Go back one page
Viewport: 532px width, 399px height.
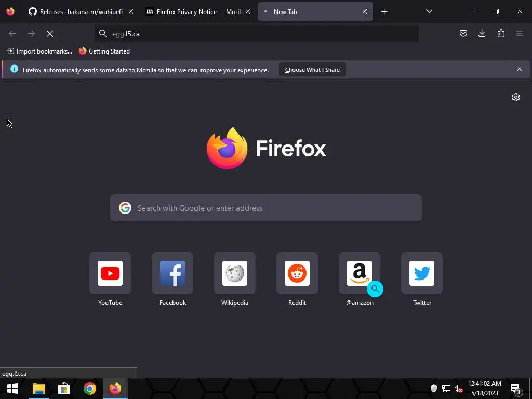click(12, 34)
